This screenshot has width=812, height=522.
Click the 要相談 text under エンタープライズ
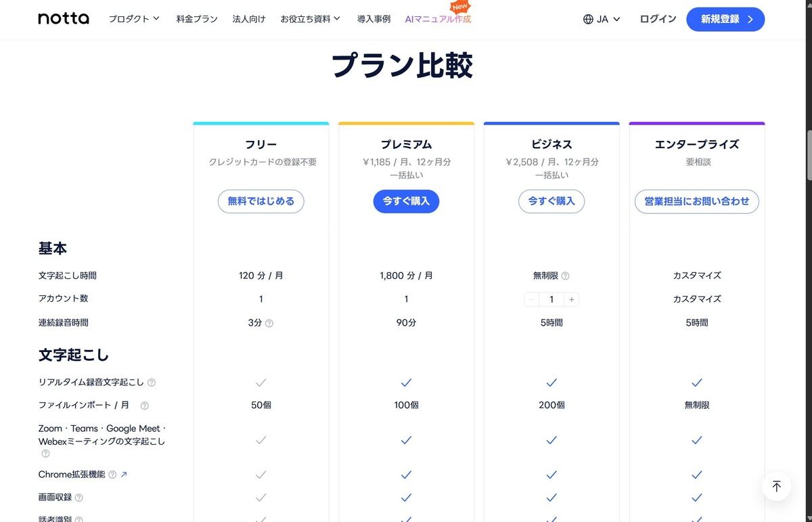pos(698,162)
